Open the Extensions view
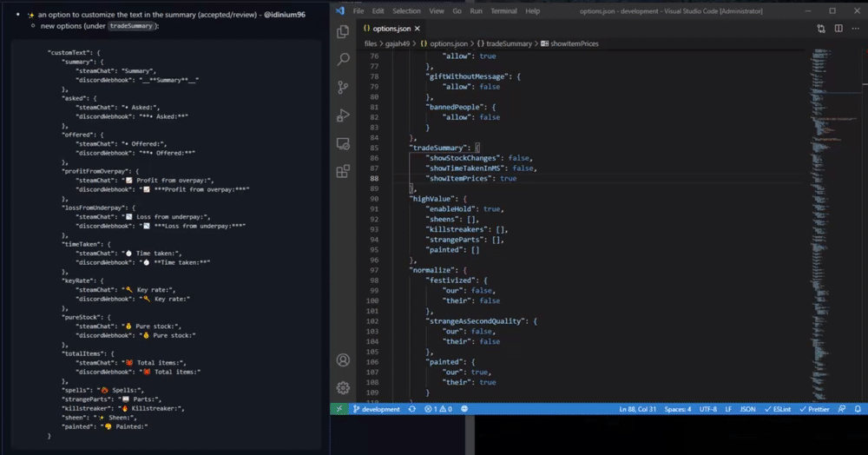868x455 pixels. pos(343,171)
